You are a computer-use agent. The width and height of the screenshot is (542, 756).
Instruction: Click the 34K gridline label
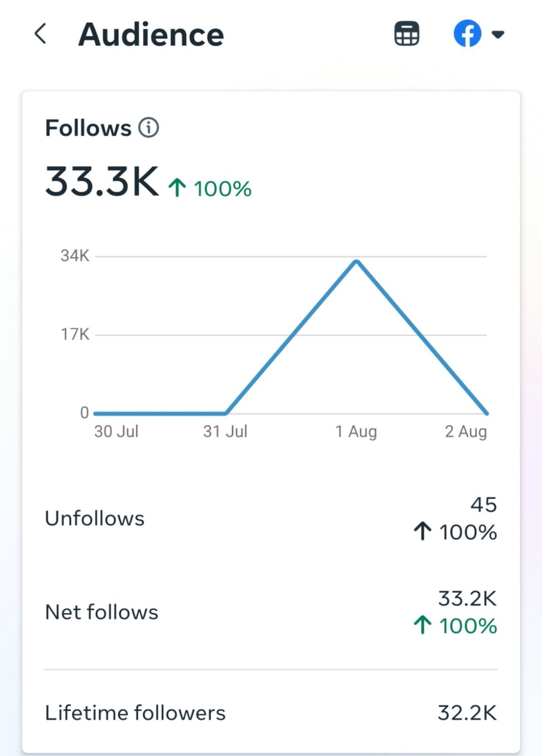[x=75, y=256]
